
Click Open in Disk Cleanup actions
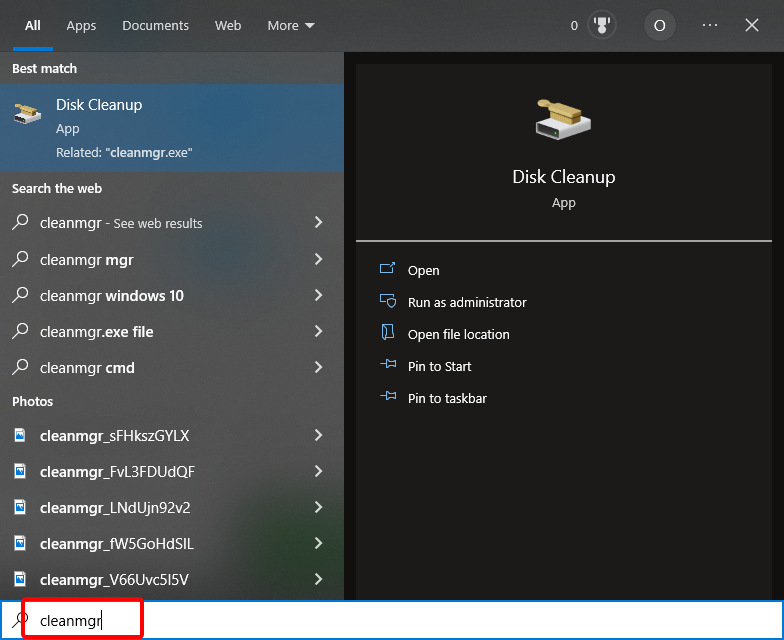click(423, 270)
